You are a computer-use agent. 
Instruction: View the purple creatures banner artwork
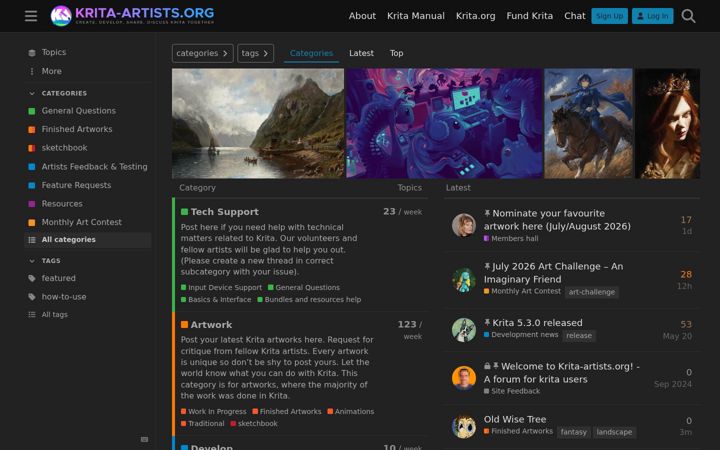point(444,123)
